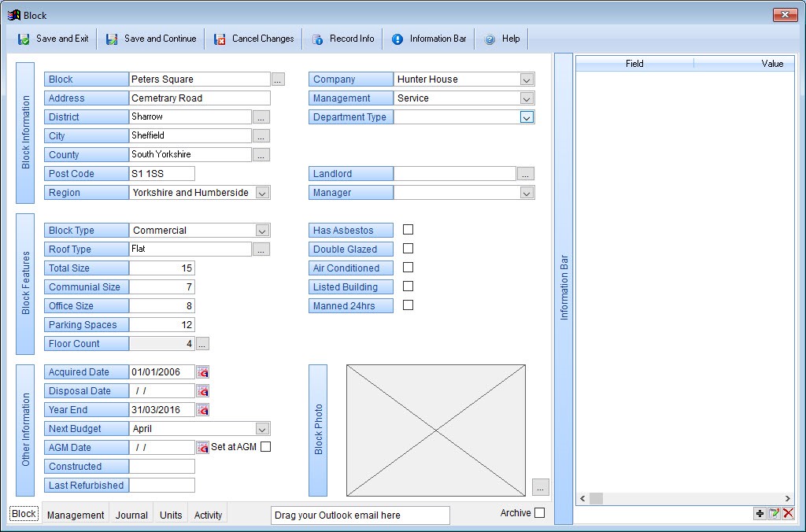Open the AGM Date calendar picker
Viewport: 806px width, 532px height.
point(202,448)
